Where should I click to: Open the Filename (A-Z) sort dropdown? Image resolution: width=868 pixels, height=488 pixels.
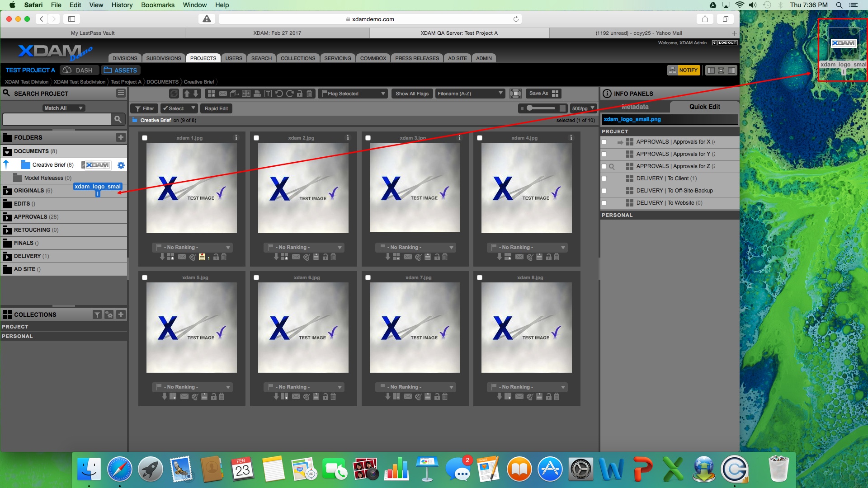(470, 94)
